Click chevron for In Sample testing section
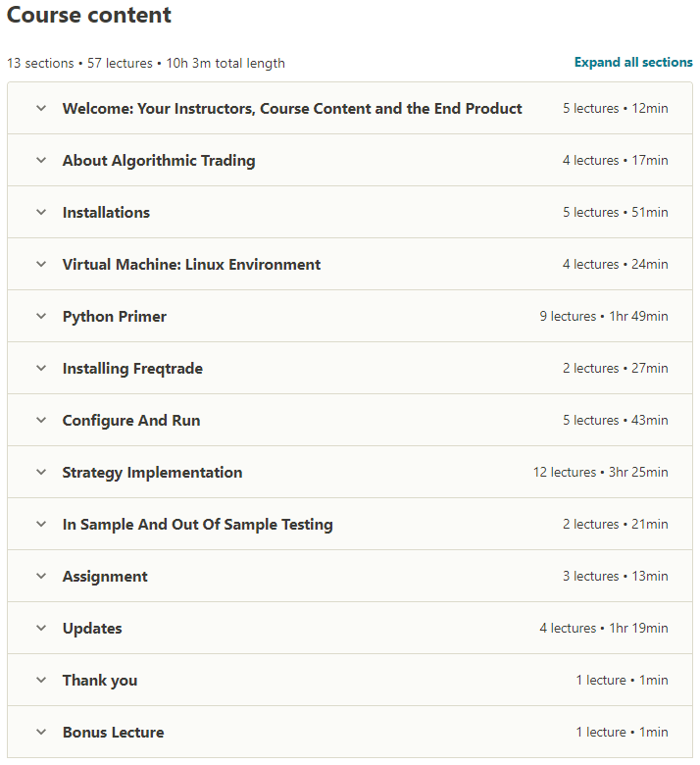 point(41,525)
